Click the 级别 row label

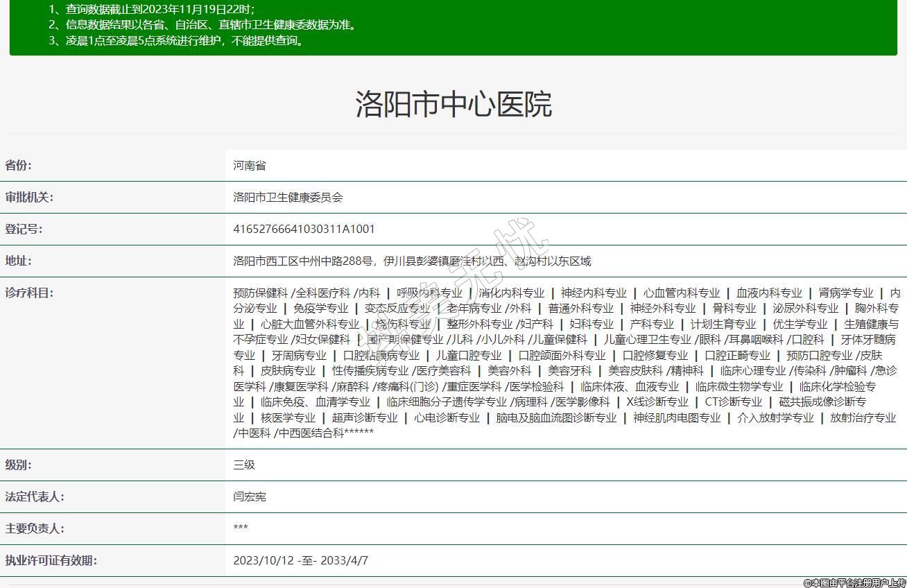(x=19, y=465)
